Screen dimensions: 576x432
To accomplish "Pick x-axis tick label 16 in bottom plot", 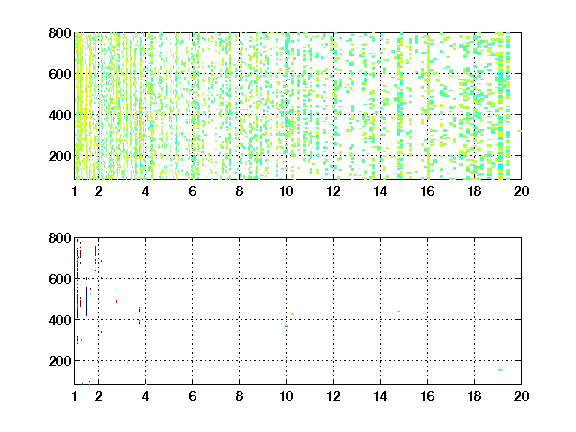I will [428, 396].
